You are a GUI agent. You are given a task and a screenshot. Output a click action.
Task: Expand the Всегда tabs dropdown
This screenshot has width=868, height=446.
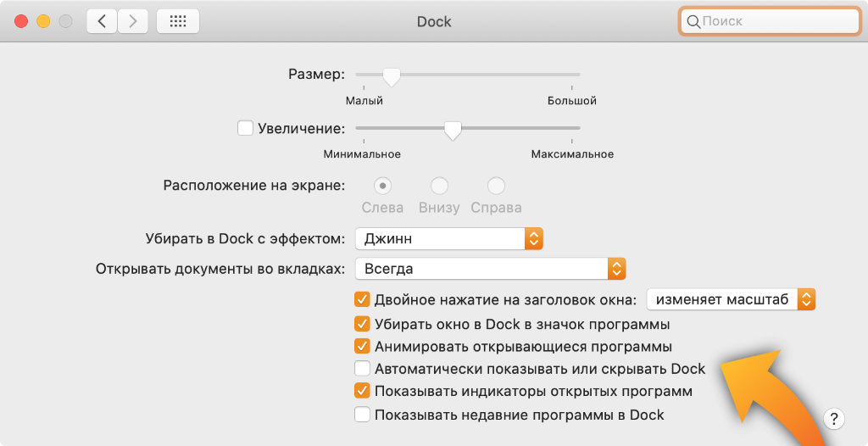[490, 269]
